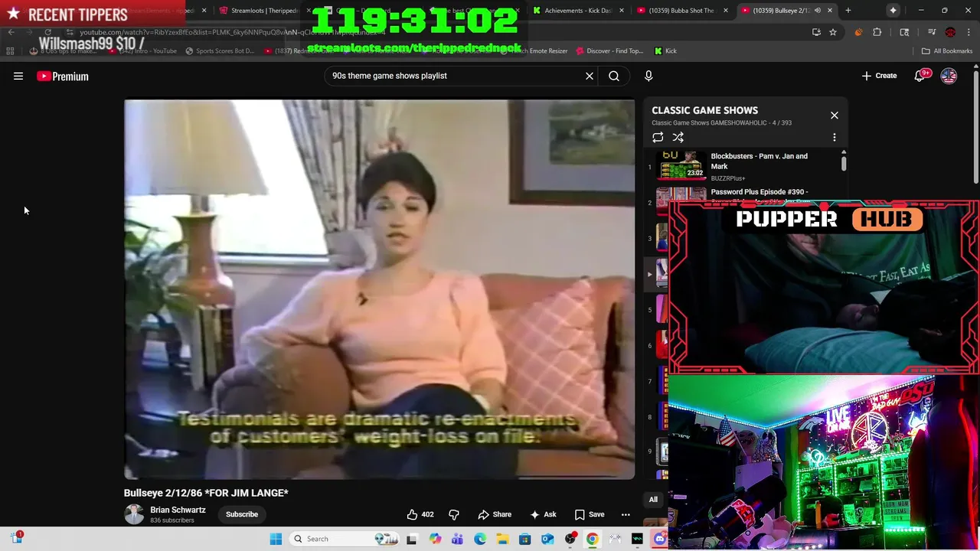Start voice search with the microphone
980x551 pixels.
click(x=648, y=76)
